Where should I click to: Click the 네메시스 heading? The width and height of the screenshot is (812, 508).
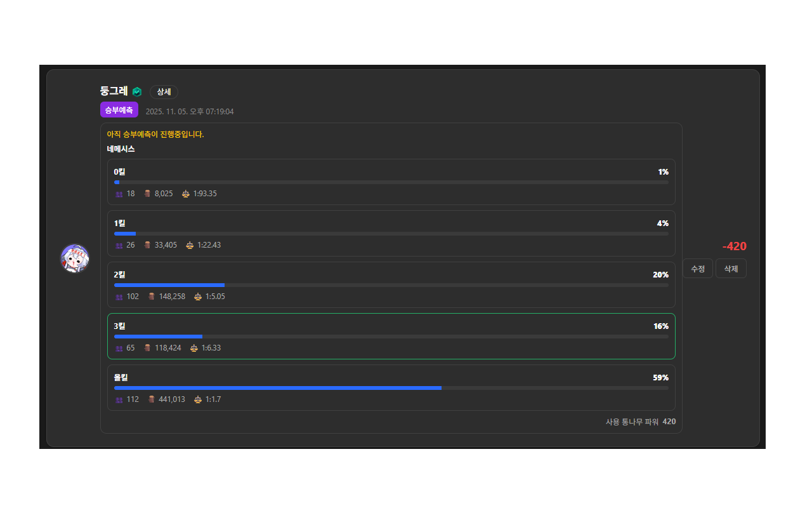click(121, 149)
